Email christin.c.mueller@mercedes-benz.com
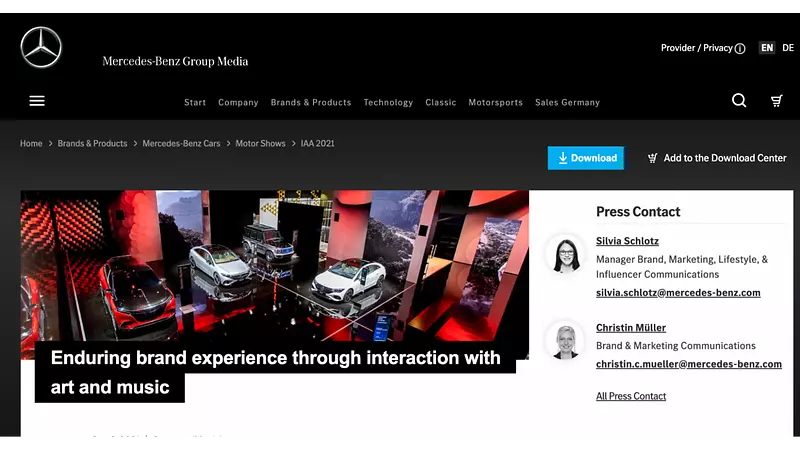The image size is (800, 450). 689,364
